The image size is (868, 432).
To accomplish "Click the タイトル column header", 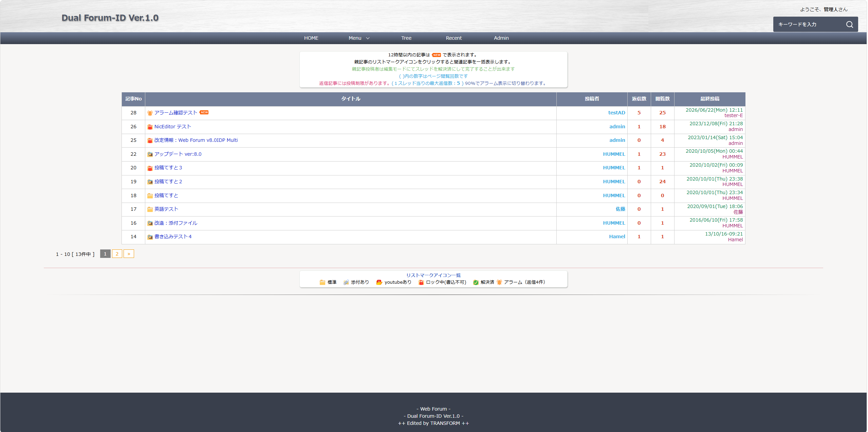I will click(351, 99).
